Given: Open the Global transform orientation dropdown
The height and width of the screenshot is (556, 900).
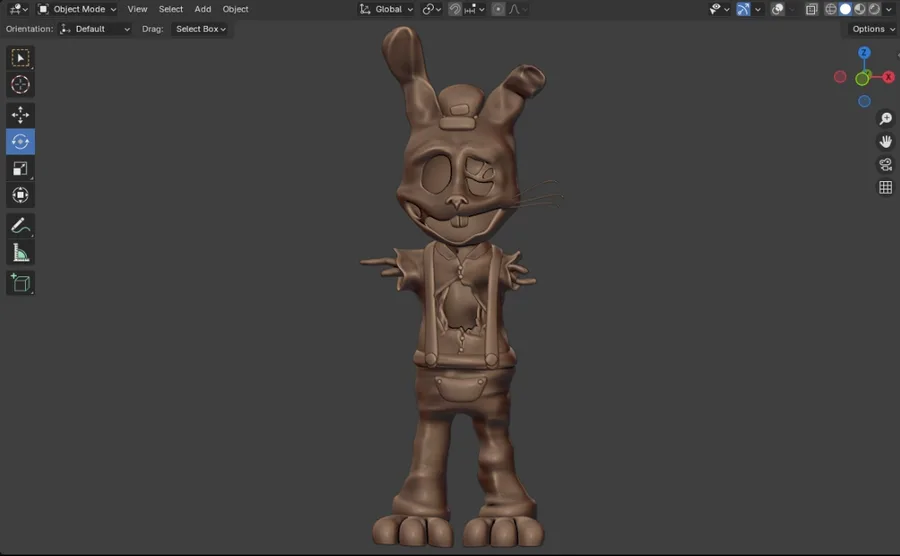Looking at the screenshot, I should (386, 9).
